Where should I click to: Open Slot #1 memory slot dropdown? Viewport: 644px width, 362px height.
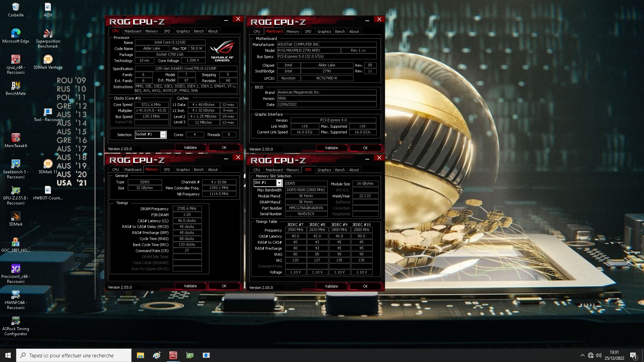click(x=268, y=183)
